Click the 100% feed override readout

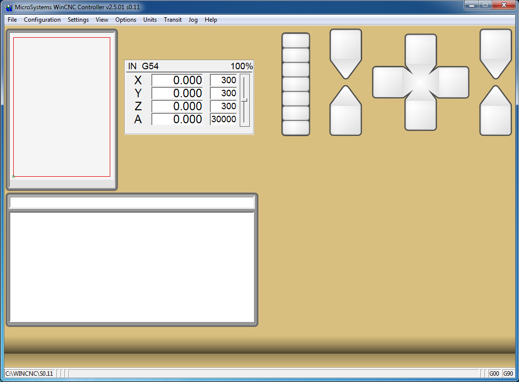click(242, 66)
